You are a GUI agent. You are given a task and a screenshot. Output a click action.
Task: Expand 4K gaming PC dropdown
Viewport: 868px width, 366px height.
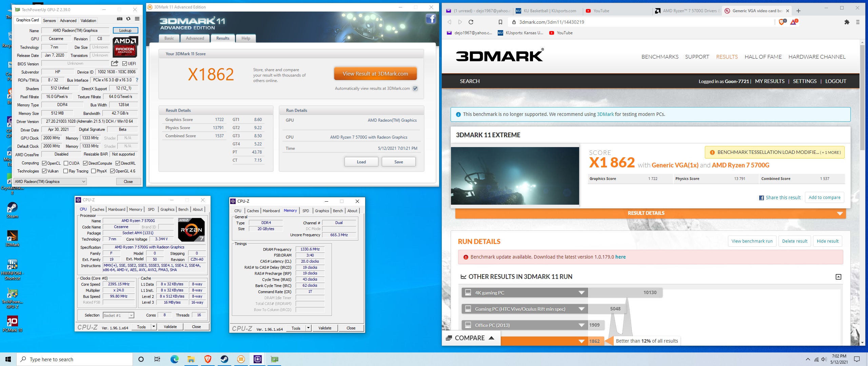[581, 293]
